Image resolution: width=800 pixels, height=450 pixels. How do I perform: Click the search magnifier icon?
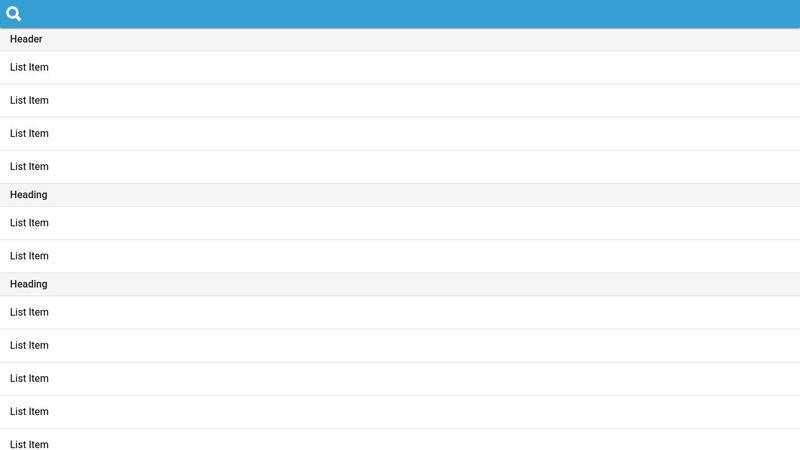coord(14,14)
